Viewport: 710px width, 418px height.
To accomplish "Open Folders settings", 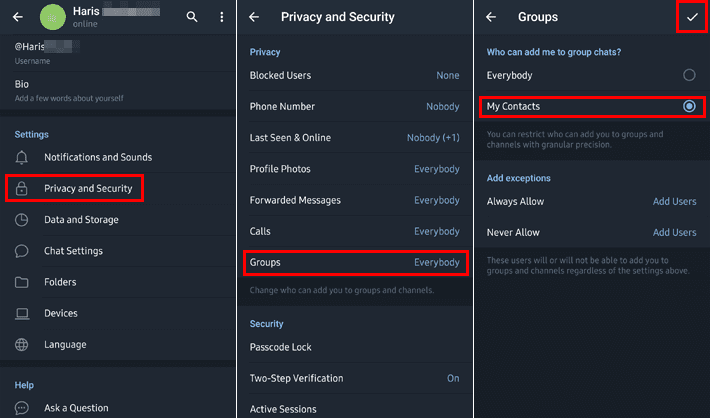I will click(x=118, y=282).
